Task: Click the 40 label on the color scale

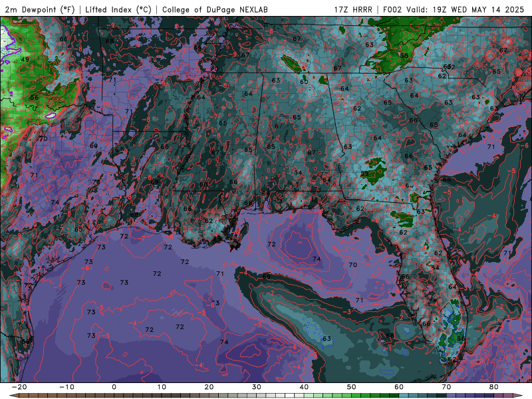Action: 304,387
